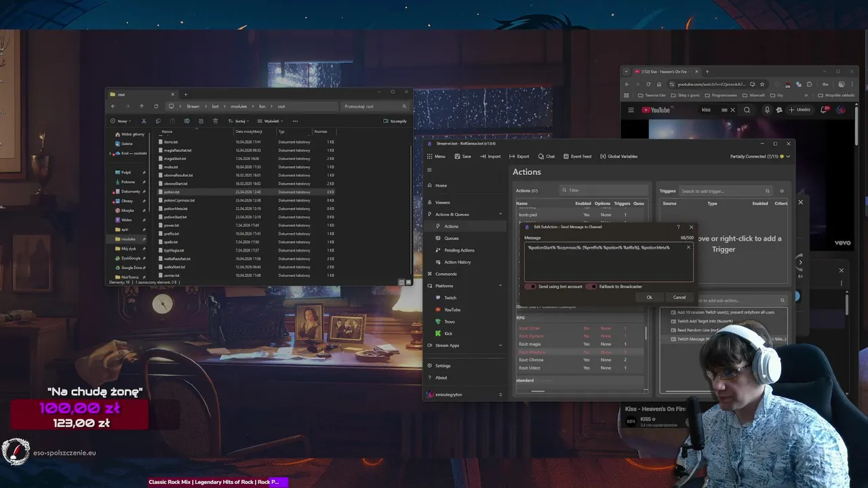Go up one folder in Explorer
The width and height of the screenshot is (868, 488).
click(141, 106)
